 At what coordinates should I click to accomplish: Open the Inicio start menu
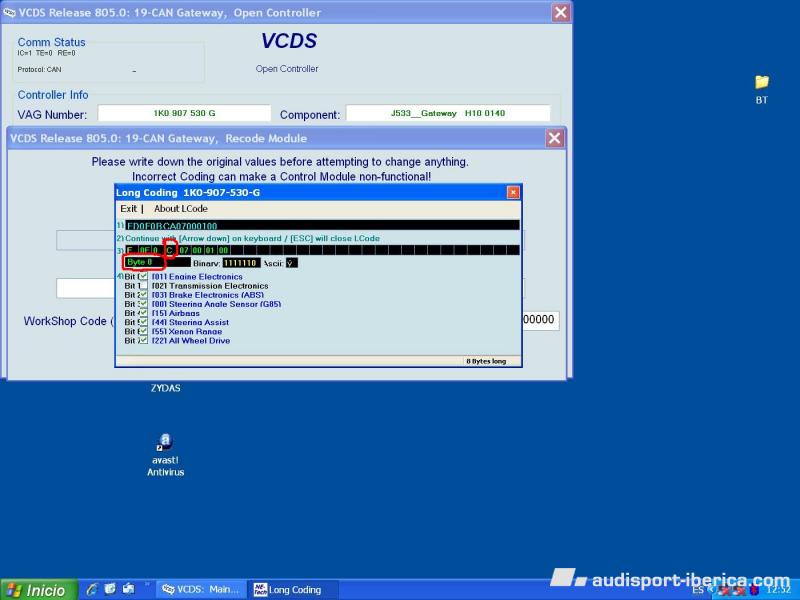(x=39, y=590)
